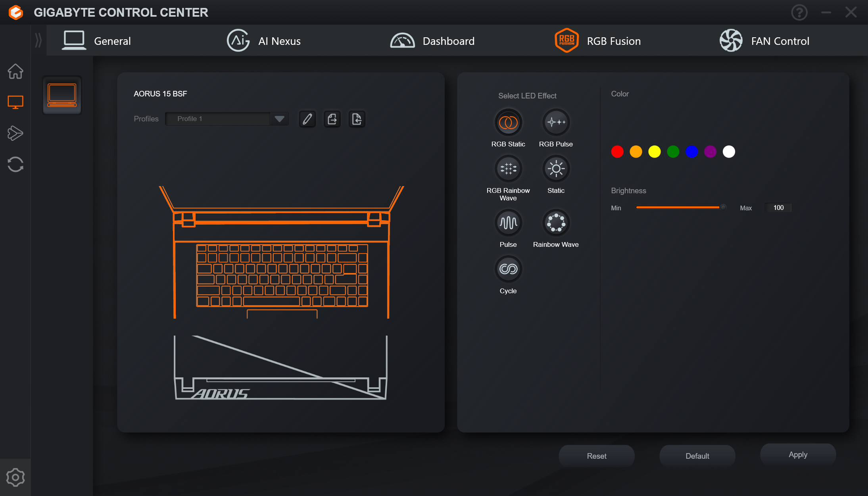The height and width of the screenshot is (496, 868).
Task: Click the brightness slider handle
Action: (723, 207)
